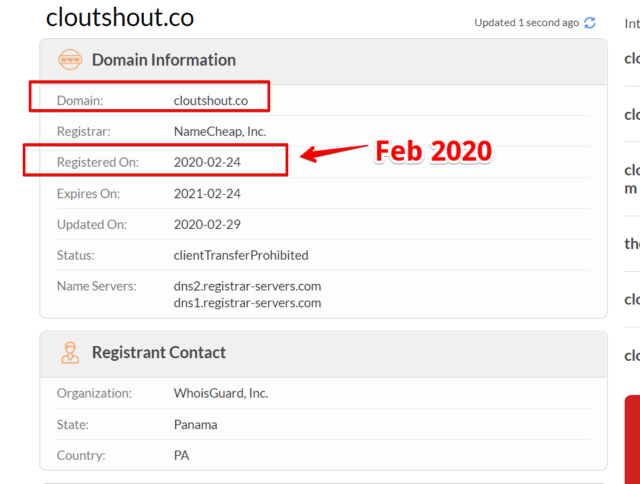Click dns1.registrar-servers.com name server
Image resolution: width=640 pixels, height=484 pixels.
247,303
